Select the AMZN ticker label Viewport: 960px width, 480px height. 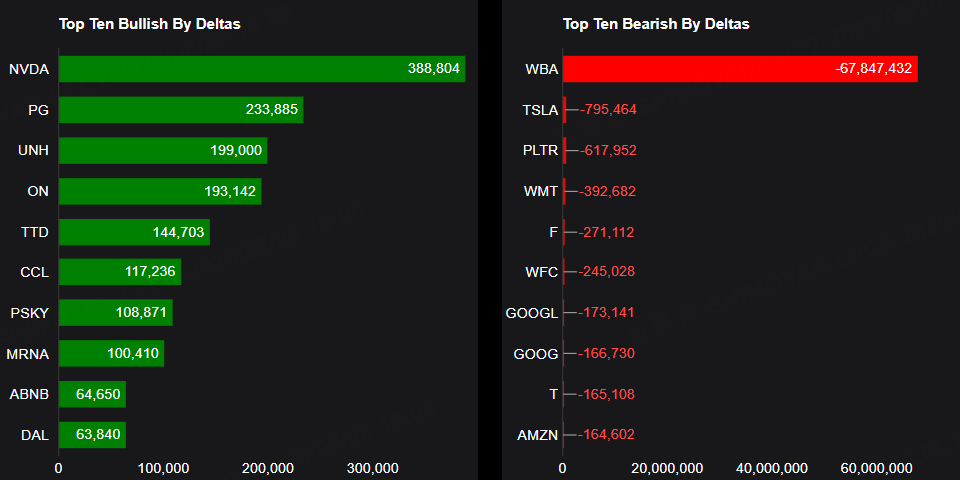[537, 435]
